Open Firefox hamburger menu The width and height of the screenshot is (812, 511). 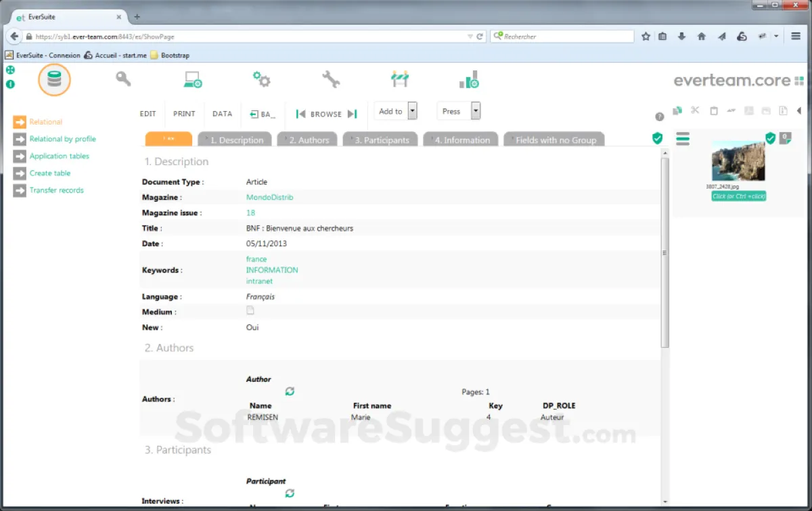tap(796, 37)
